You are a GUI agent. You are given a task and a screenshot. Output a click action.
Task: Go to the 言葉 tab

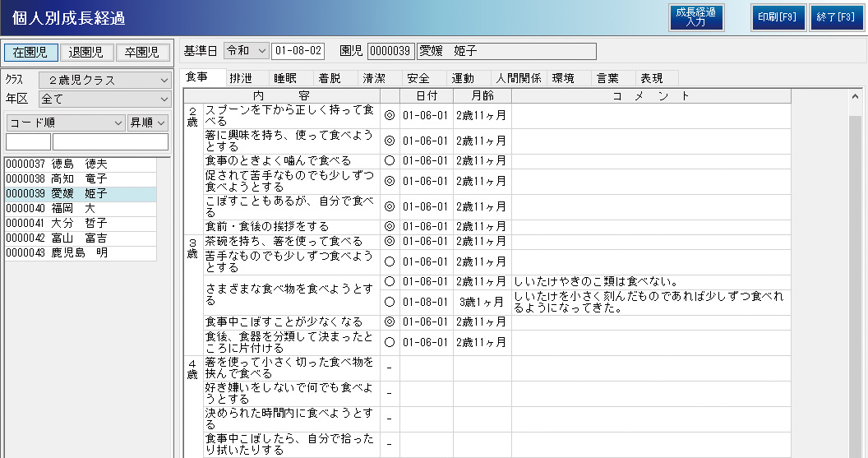(607, 78)
